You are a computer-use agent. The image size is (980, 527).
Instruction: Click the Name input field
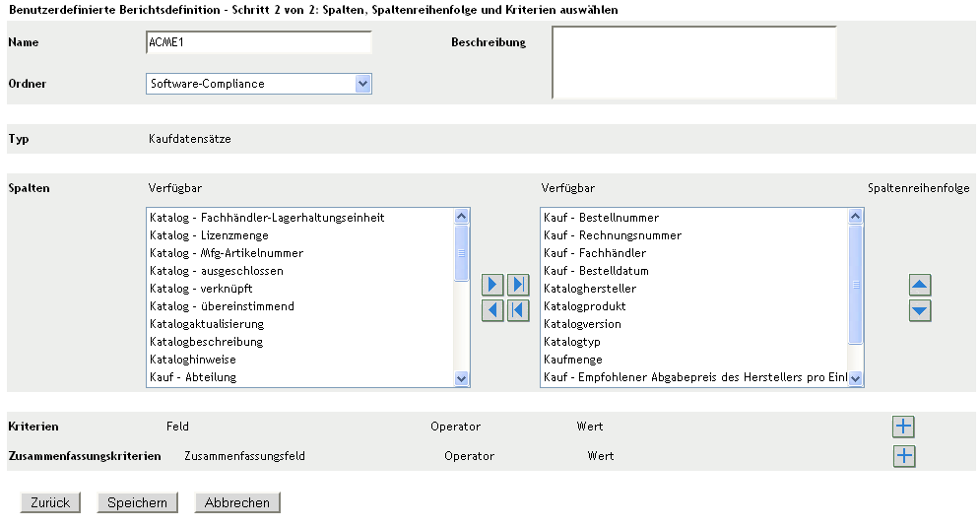tap(258, 42)
